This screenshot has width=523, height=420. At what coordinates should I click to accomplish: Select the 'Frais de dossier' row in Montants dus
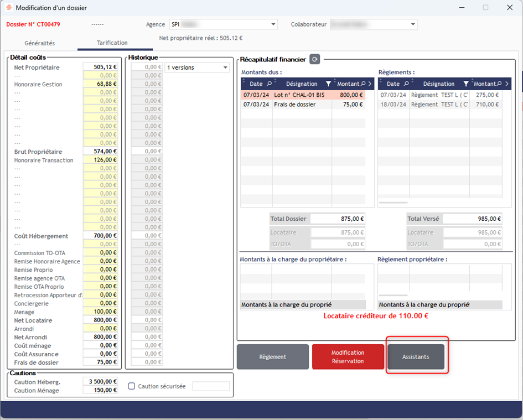[x=303, y=105]
